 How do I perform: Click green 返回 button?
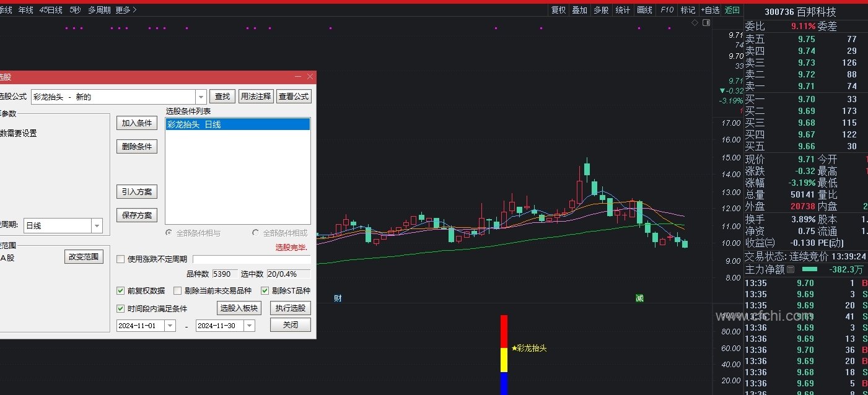pos(732,10)
